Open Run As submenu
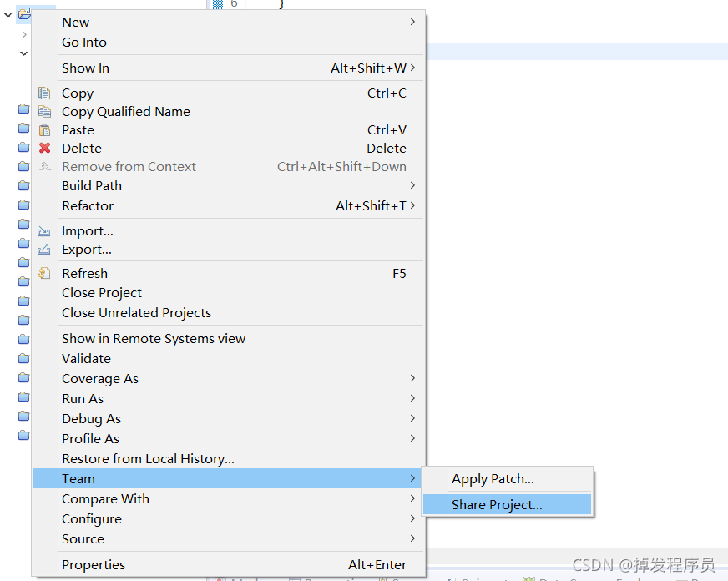The height and width of the screenshot is (581, 728). pos(230,399)
